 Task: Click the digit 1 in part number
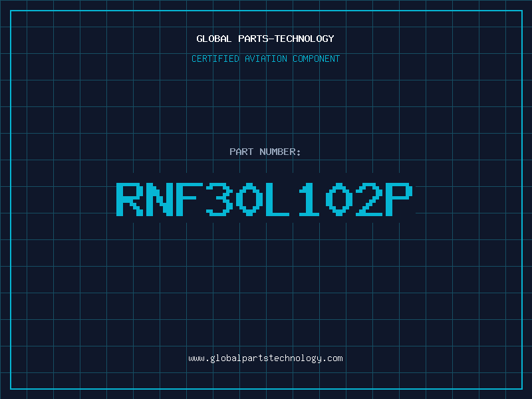click(x=310, y=198)
